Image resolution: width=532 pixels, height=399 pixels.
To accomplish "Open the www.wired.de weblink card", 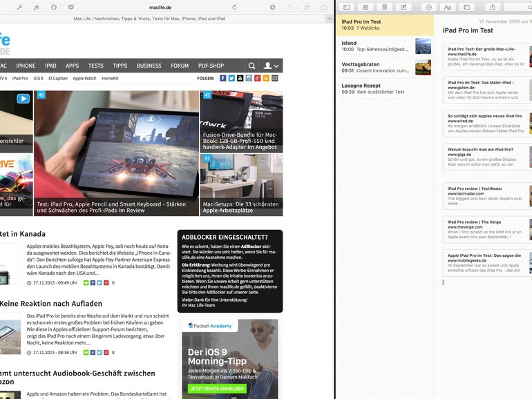I will [x=488, y=124].
